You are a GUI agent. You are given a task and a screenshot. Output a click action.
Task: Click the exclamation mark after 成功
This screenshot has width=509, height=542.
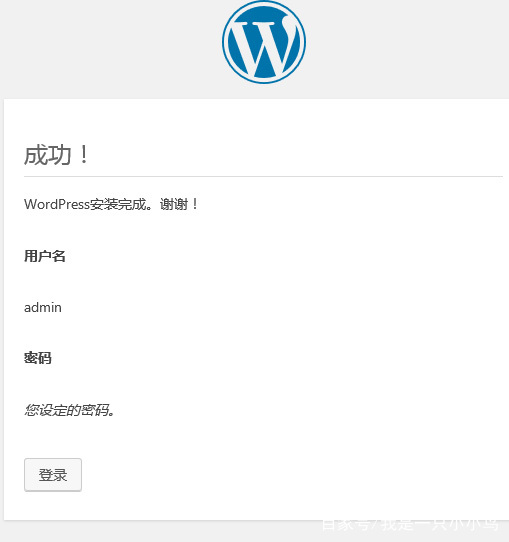tap(84, 155)
